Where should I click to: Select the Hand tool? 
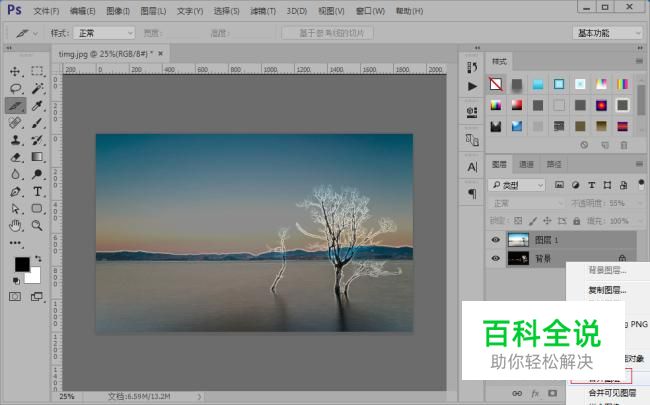coord(15,226)
